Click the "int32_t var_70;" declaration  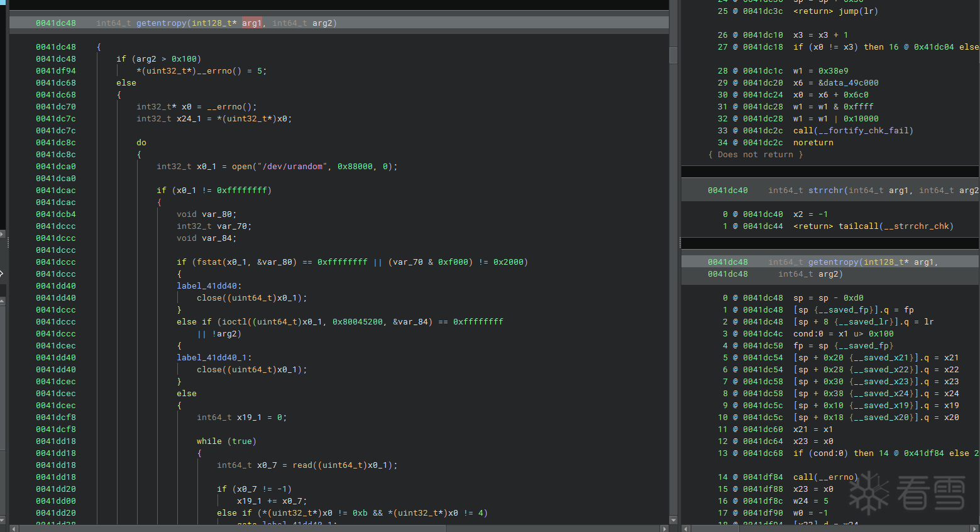tap(214, 226)
